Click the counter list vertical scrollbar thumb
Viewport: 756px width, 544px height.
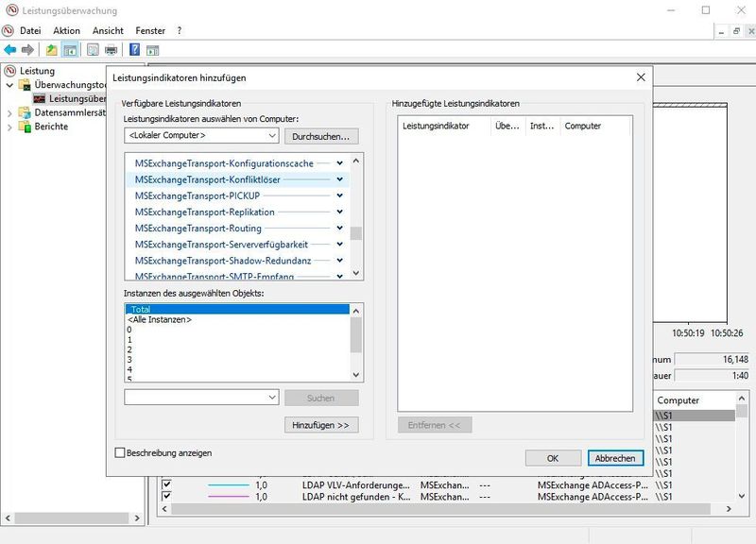point(356,233)
